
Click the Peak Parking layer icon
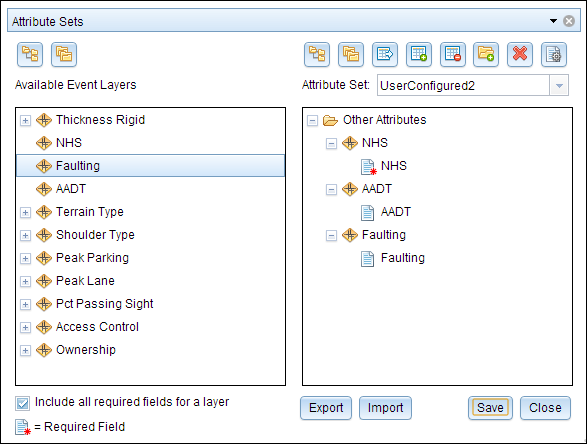tap(44, 258)
